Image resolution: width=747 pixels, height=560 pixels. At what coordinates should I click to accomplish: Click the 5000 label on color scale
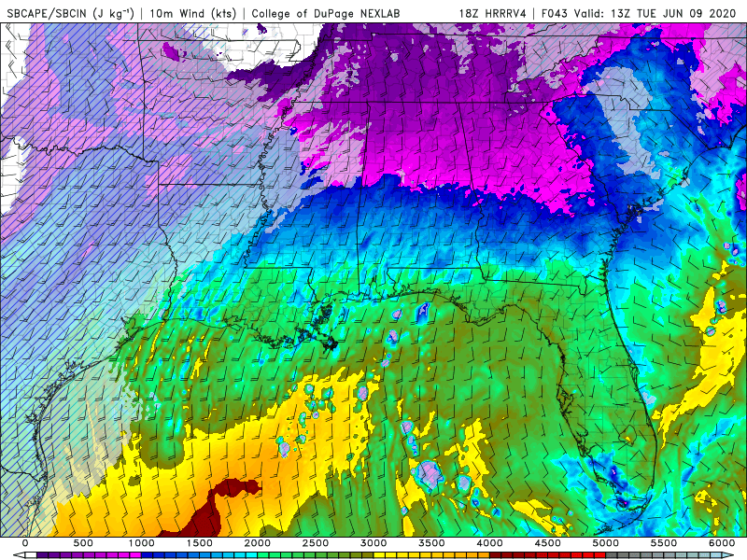click(x=606, y=543)
